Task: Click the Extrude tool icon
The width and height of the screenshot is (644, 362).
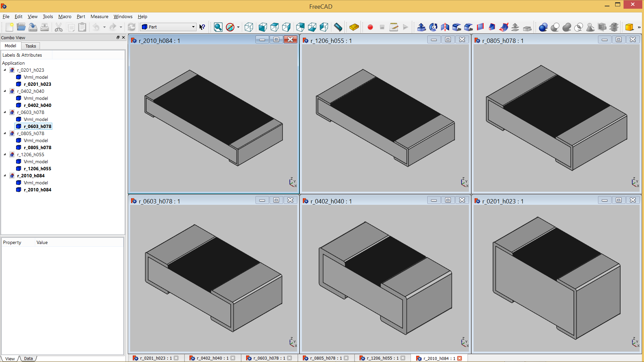Action: pyautogui.click(x=422, y=27)
